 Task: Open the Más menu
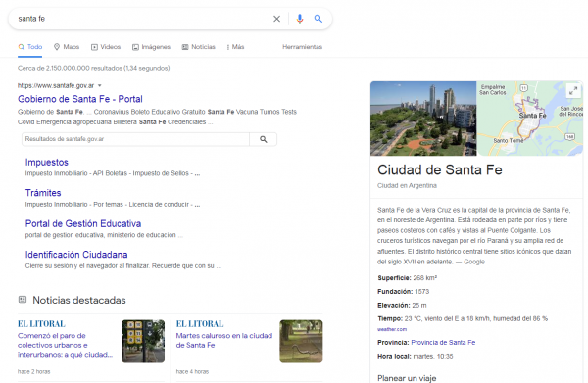click(x=235, y=47)
